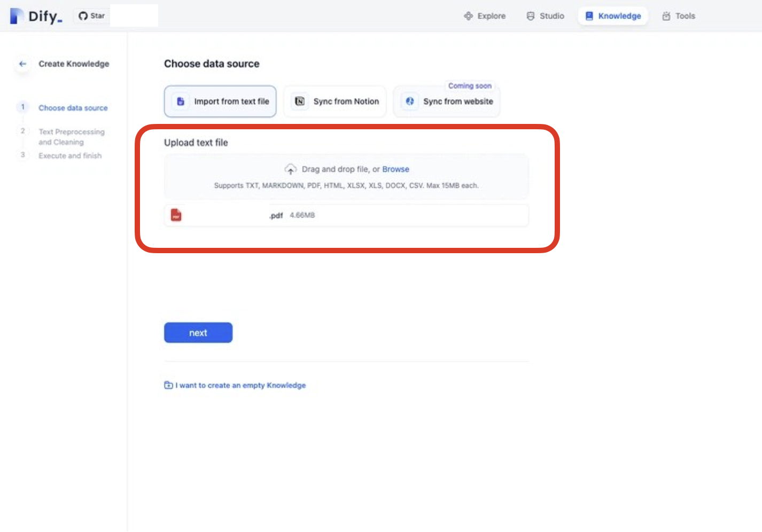Viewport: 762px width, 532px height.
Task: Click the Dify logo
Action: click(x=36, y=16)
